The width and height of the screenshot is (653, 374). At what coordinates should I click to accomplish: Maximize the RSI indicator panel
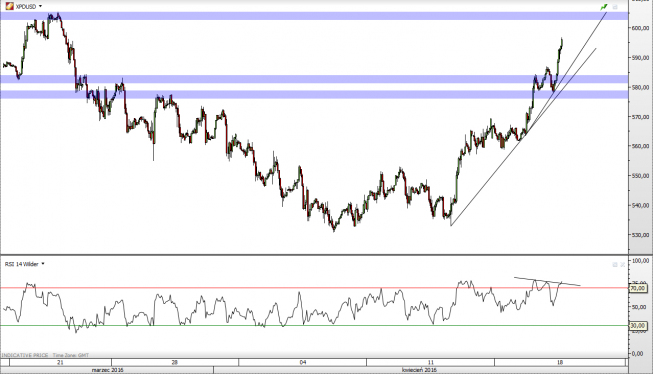[615, 264]
